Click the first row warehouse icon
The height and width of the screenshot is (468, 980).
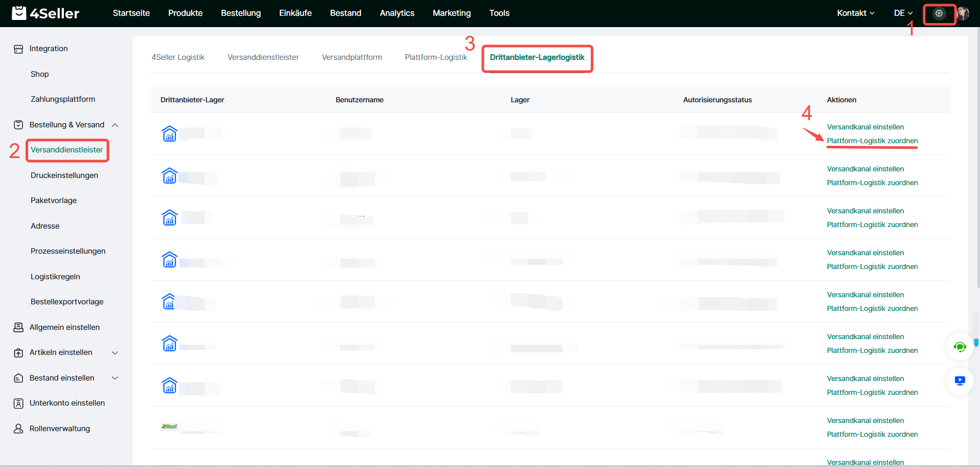[x=170, y=134]
